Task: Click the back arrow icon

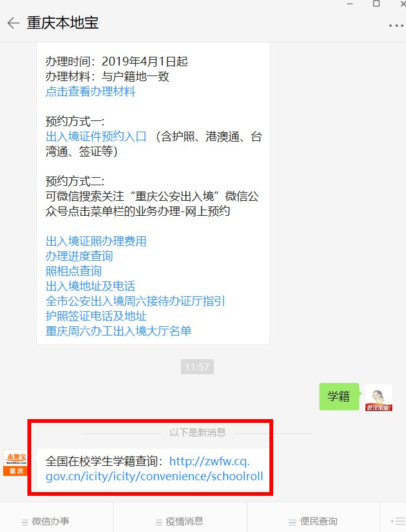Action: click(x=13, y=23)
